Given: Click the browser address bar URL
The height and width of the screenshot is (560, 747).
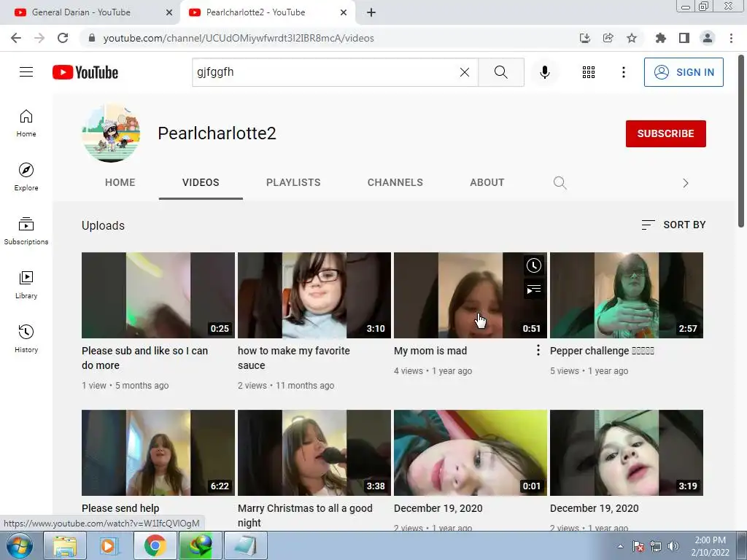Looking at the screenshot, I should pos(239,38).
